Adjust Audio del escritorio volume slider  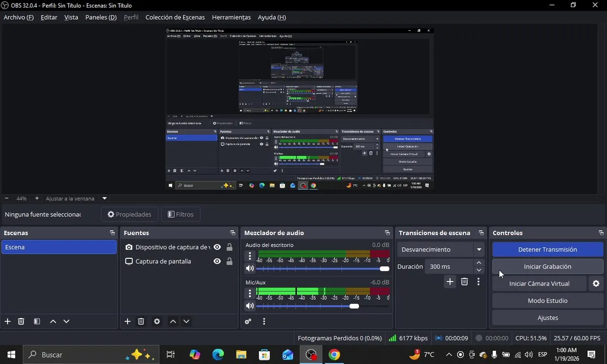323,268
